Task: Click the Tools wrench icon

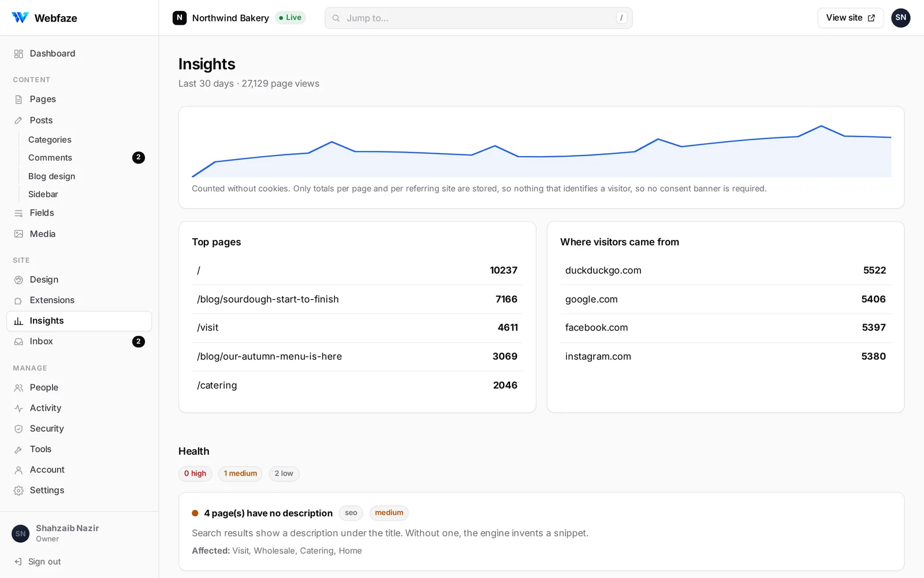Action: (x=18, y=450)
